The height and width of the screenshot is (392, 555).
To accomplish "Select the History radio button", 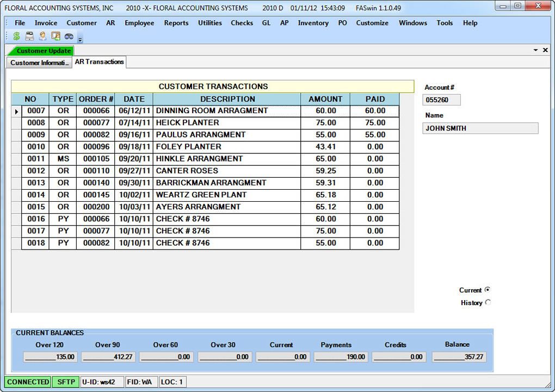I will coord(488,303).
